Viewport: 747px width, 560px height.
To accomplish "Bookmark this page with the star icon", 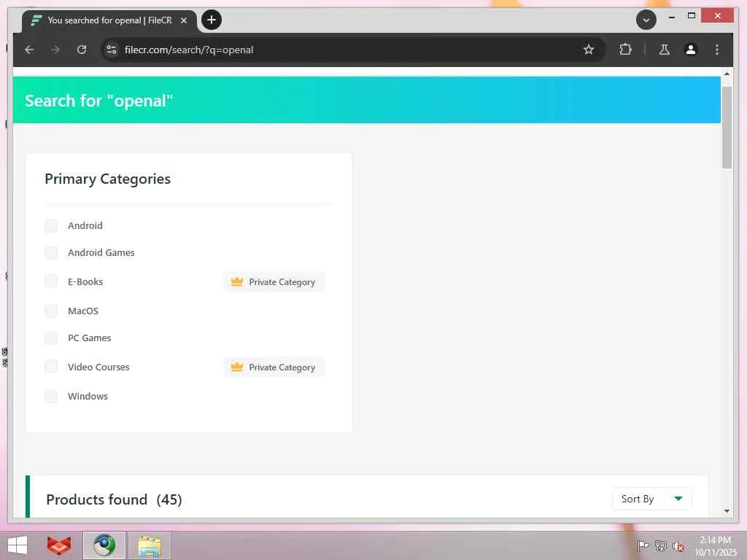I will pyautogui.click(x=589, y=50).
